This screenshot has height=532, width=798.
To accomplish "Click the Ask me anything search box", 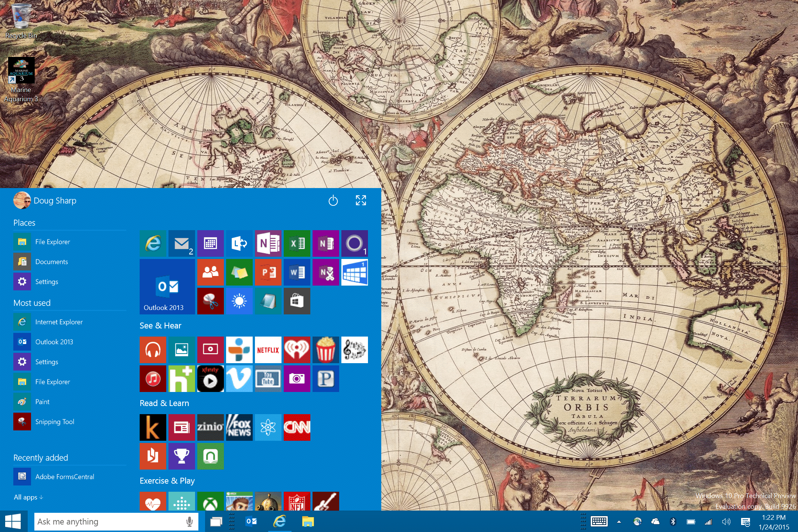I will click(116, 522).
